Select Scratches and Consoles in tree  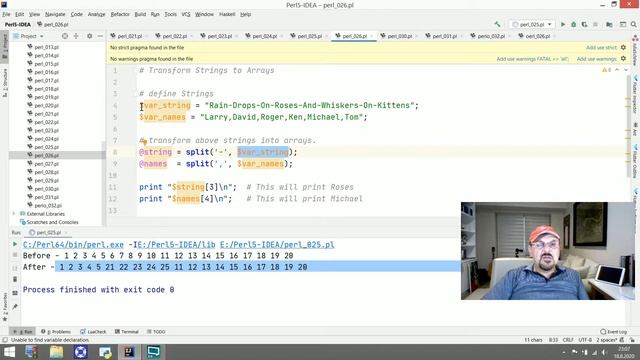pos(52,222)
